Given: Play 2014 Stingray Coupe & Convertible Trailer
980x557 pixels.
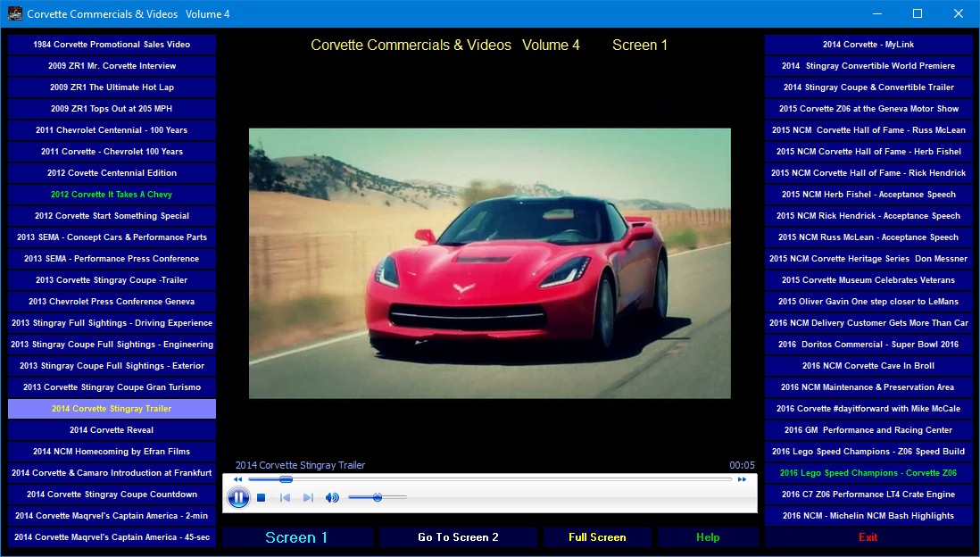Looking at the screenshot, I should click(x=868, y=87).
